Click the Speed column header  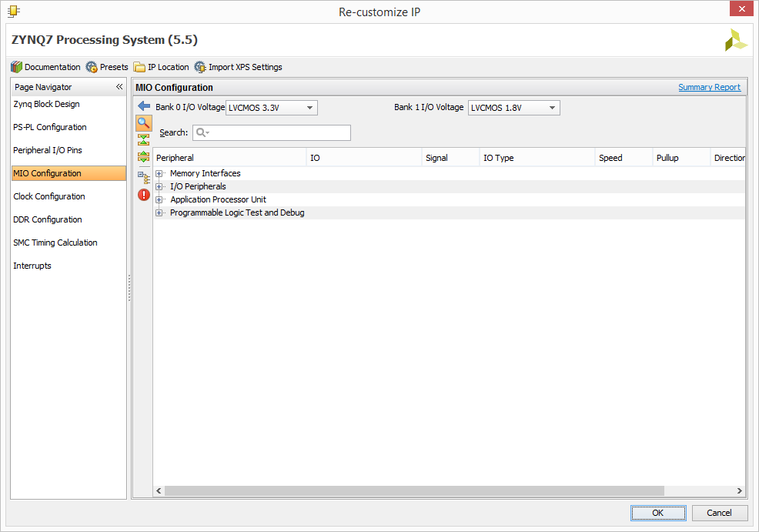click(x=624, y=158)
